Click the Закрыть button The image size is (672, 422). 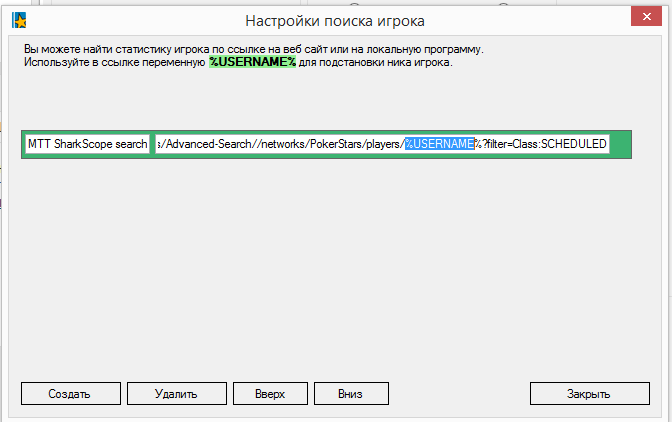(x=590, y=393)
